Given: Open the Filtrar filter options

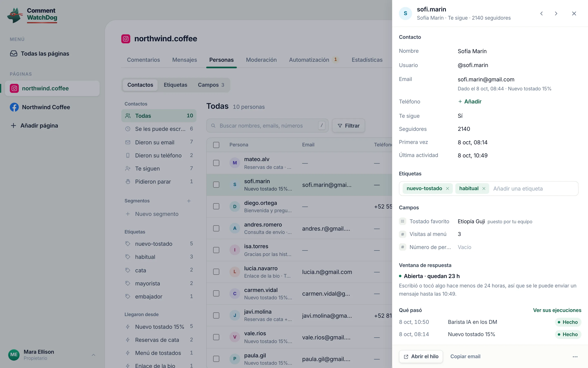Looking at the screenshot, I should pyautogui.click(x=349, y=126).
